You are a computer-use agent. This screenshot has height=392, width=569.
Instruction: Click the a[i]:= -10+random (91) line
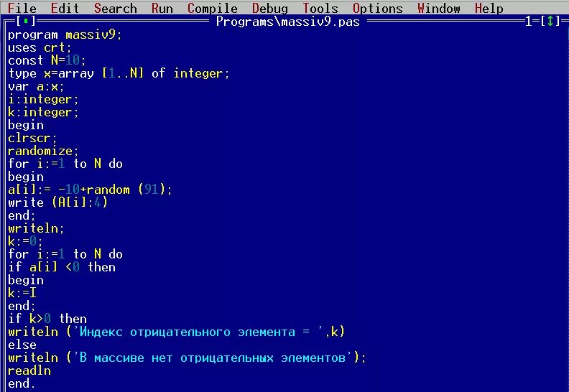[x=90, y=190]
